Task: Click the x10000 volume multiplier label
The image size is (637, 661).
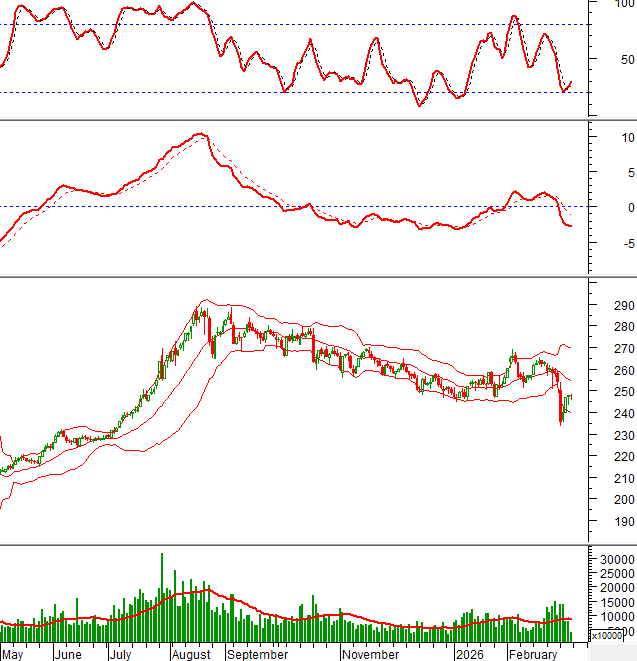Action: click(609, 636)
